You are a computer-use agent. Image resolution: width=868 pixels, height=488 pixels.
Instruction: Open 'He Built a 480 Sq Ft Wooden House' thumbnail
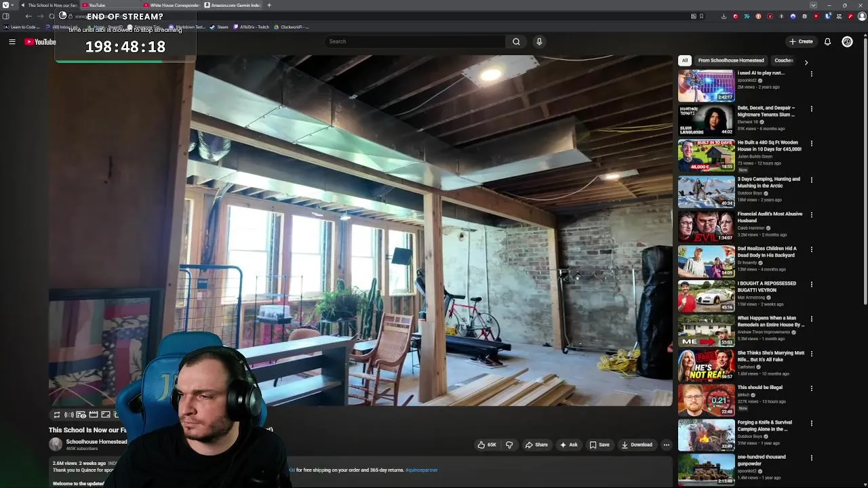[x=707, y=155]
